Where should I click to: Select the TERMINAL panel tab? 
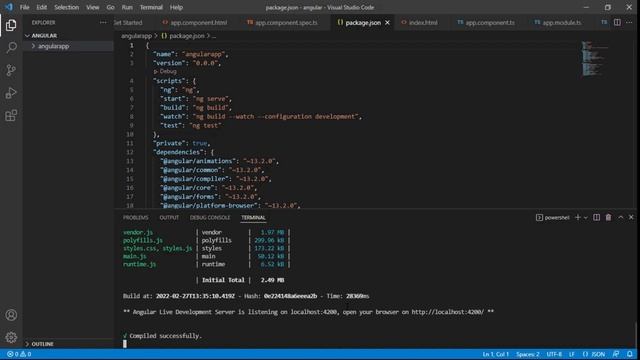pyautogui.click(x=253, y=218)
